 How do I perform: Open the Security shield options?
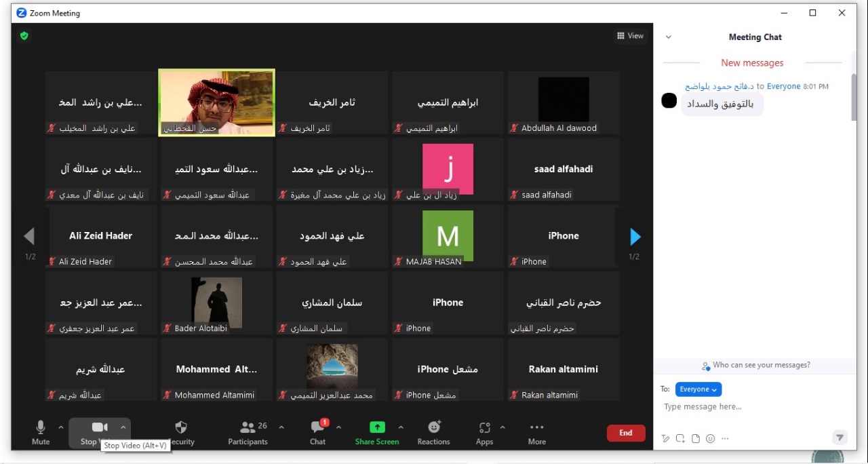tap(181, 431)
